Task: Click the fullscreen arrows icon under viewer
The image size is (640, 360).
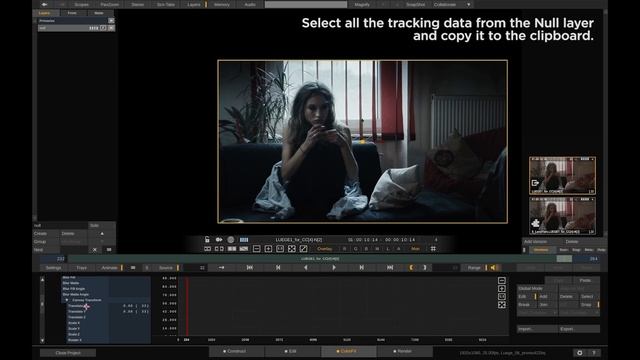Action: [x=291, y=249]
